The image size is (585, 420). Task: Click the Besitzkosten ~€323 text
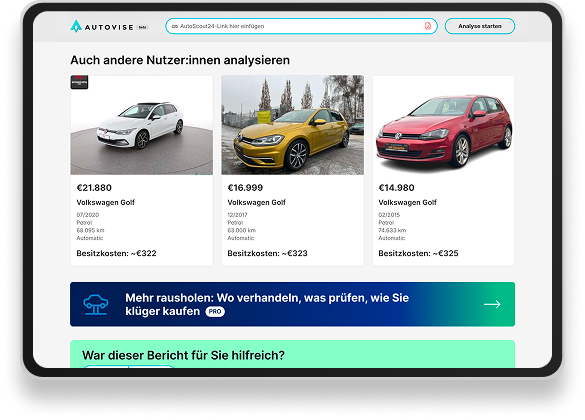[x=268, y=253]
